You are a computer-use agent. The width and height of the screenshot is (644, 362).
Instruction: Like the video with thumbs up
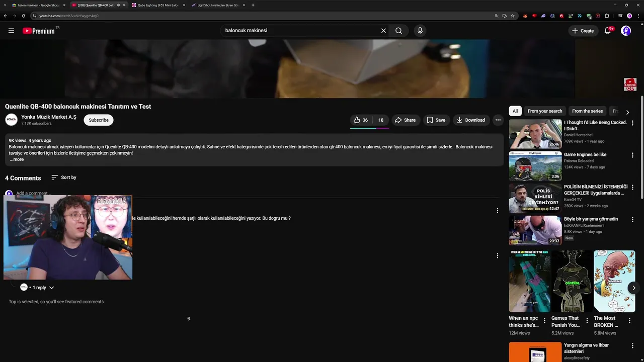tap(361, 120)
